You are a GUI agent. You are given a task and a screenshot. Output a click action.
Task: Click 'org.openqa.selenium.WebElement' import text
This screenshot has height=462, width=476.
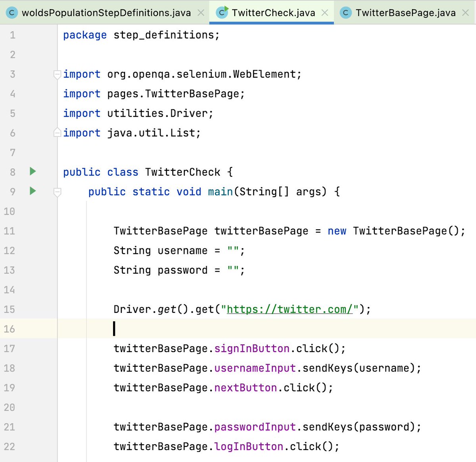pos(201,74)
